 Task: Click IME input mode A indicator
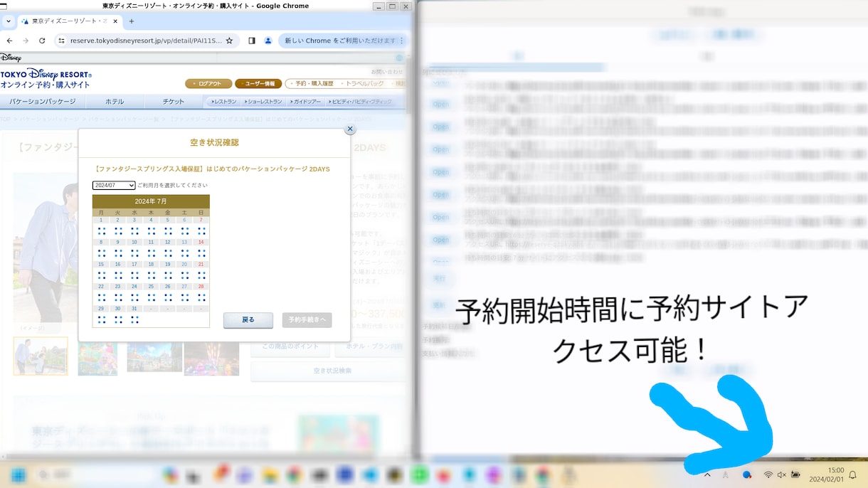726,474
